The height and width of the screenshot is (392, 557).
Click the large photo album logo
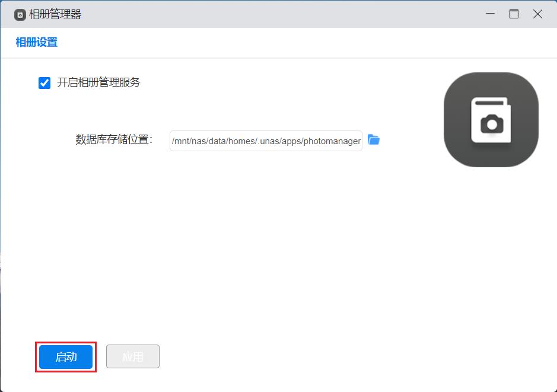click(x=491, y=119)
